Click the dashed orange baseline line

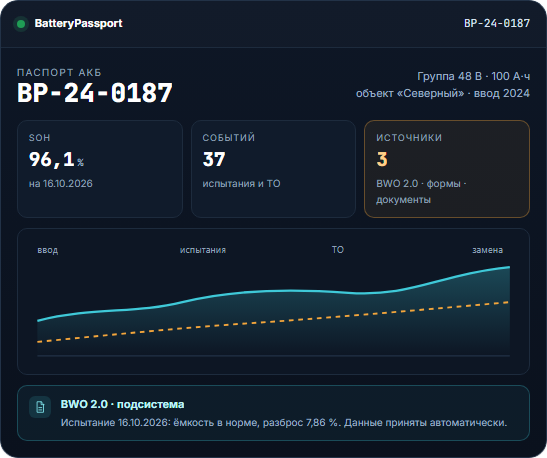click(274, 322)
